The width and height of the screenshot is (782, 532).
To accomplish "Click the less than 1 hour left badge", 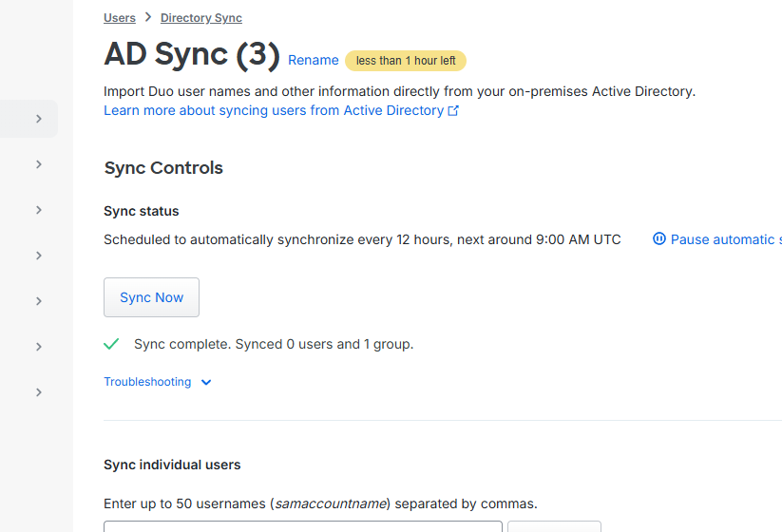I will point(406,61).
